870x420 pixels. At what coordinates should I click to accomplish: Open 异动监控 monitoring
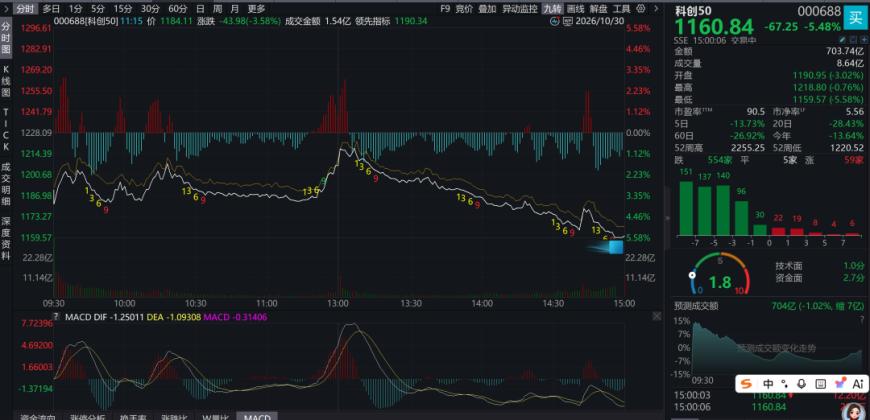click(520, 9)
